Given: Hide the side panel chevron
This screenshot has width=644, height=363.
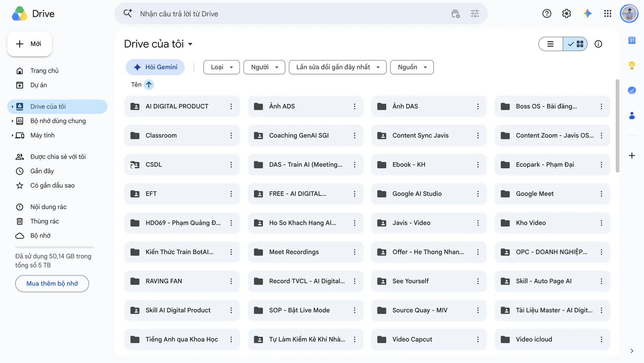Looking at the screenshot, I should tap(632, 351).
